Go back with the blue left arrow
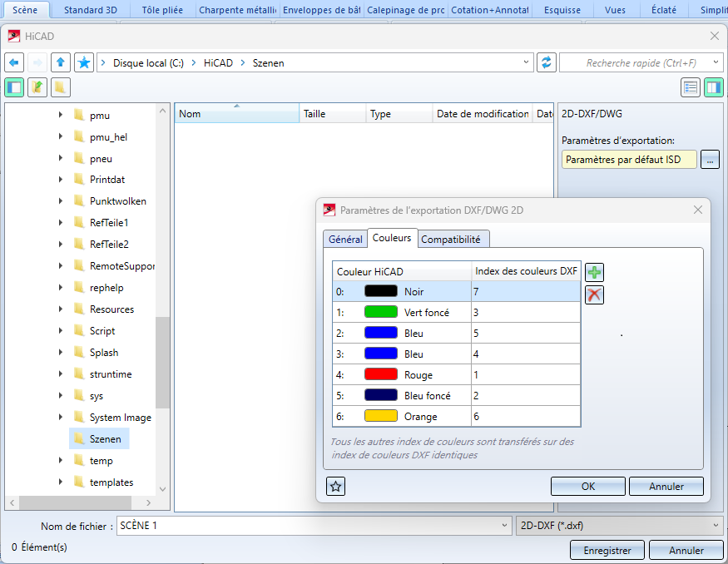Image resolution: width=728 pixels, height=564 pixels. pyautogui.click(x=14, y=62)
